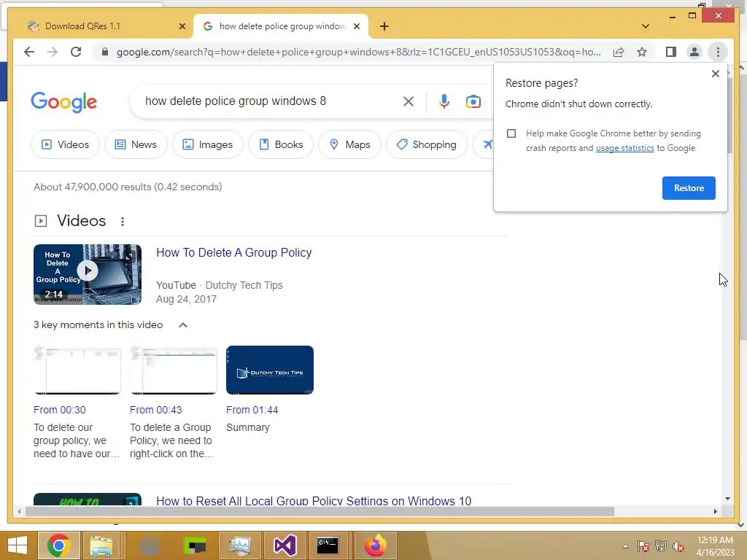The image size is (747, 560).
Task: Filter results by Images
Action: point(208,144)
